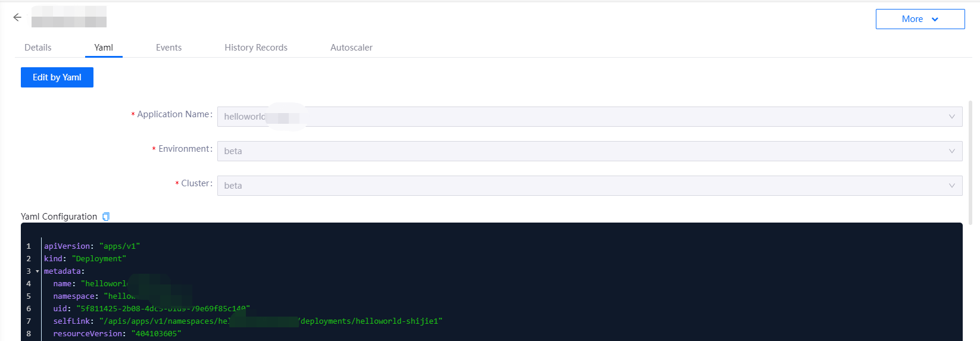Select the Yaml tab
Viewport: 980px width, 341px height.
[x=104, y=48]
